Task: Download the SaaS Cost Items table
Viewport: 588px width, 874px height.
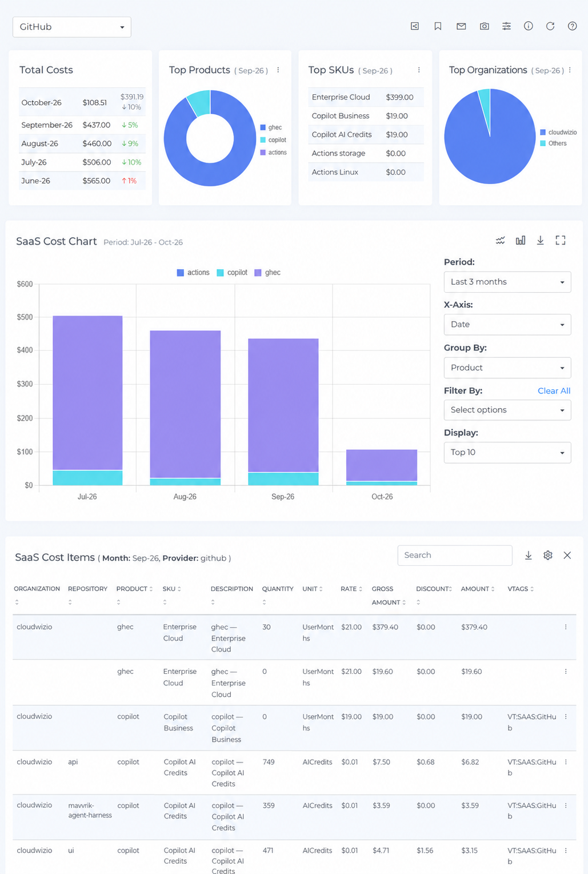Action: pos(529,556)
